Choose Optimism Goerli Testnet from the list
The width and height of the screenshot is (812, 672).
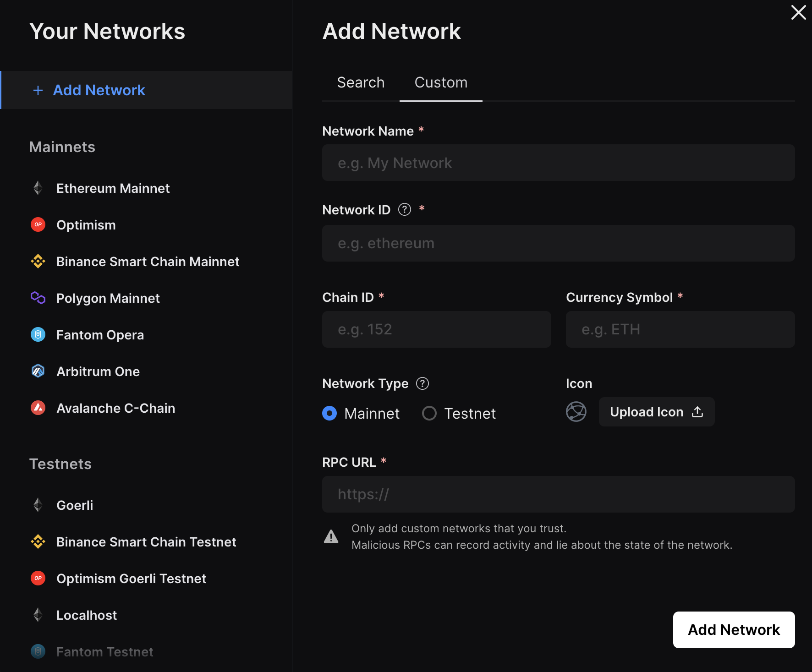point(131,578)
